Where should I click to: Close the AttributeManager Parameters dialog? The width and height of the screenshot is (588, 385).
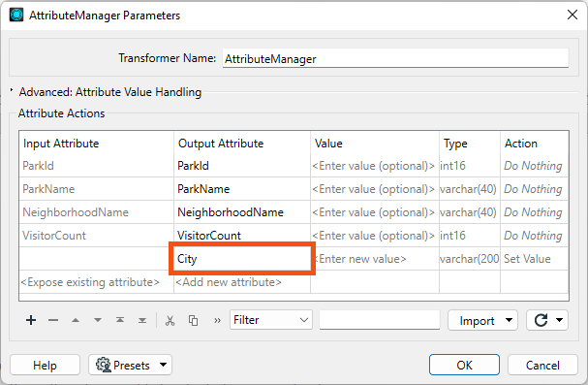(x=573, y=15)
